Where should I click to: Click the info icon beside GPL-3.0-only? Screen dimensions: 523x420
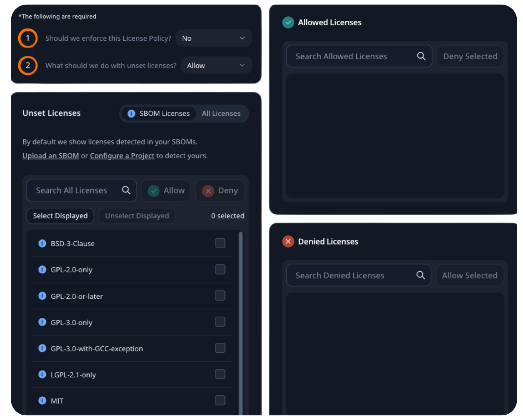[42, 322]
